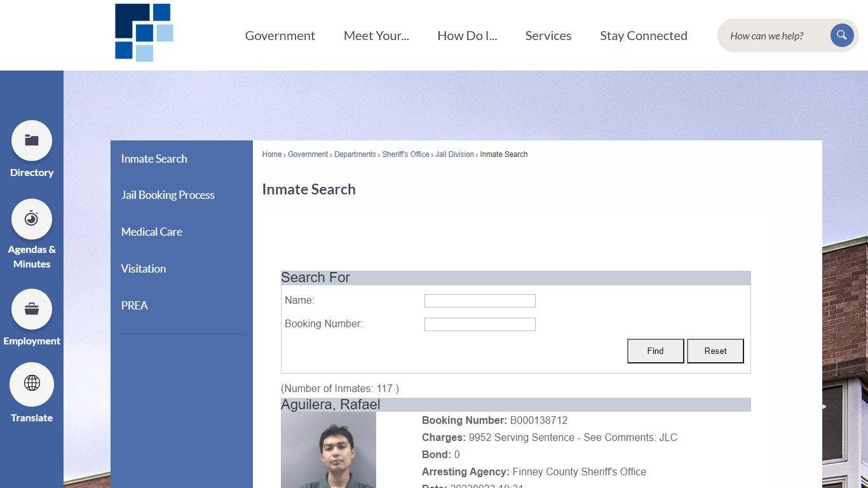Viewport: 868px width, 488px height.
Task: Go to Jail Booking Process page
Action: (x=168, y=195)
